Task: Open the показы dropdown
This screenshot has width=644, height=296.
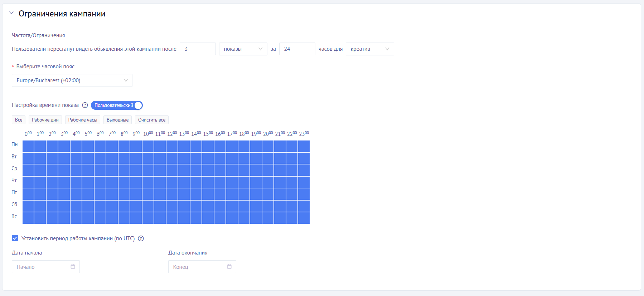Action: click(x=243, y=49)
